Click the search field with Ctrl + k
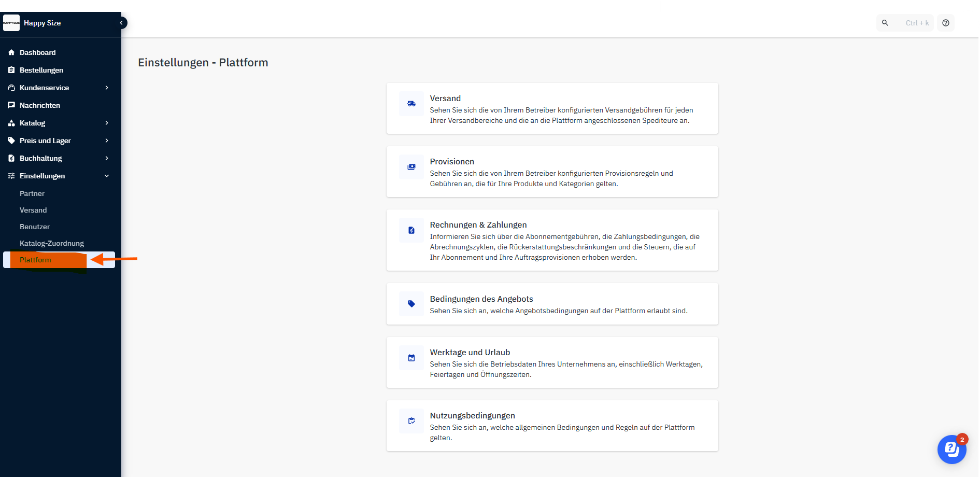This screenshot has height=477, width=980. click(x=905, y=23)
